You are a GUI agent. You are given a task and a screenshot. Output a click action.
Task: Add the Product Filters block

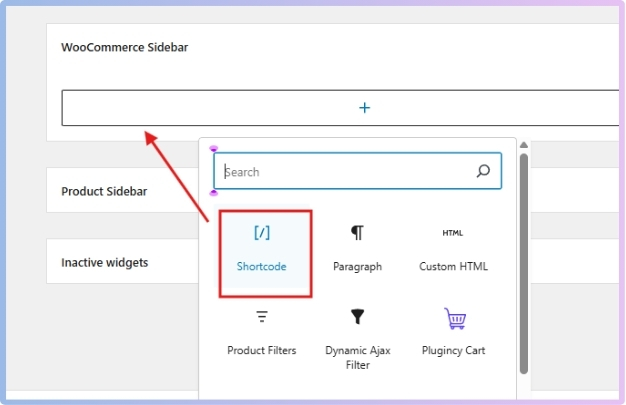pyautogui.click(x=261, y=333)
